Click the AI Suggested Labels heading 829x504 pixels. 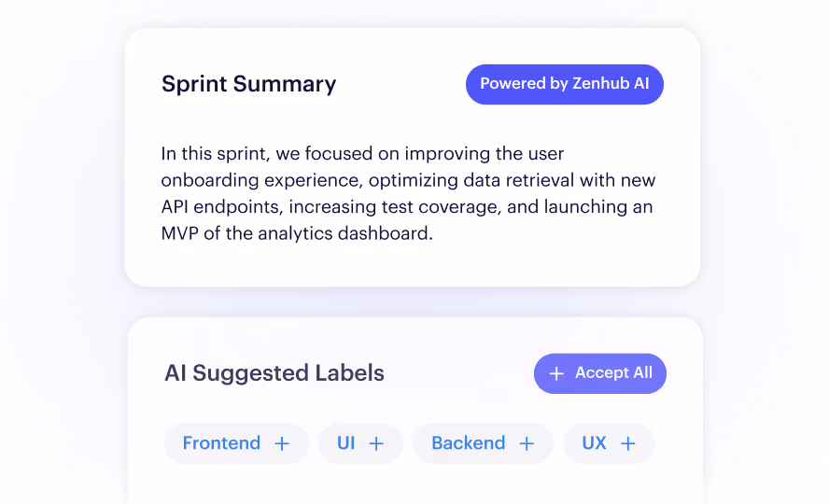click(274, 373)
